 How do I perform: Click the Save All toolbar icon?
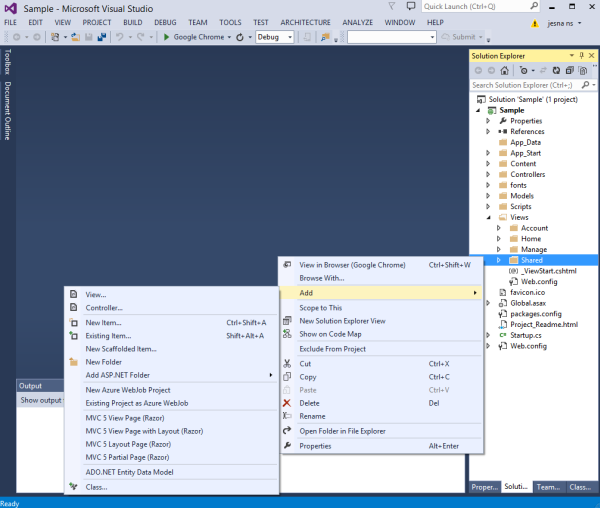click(x=102, y=37)
